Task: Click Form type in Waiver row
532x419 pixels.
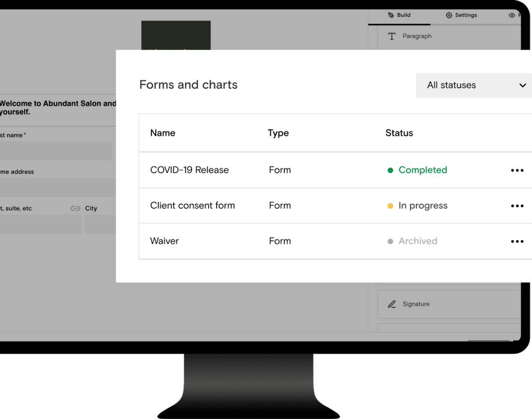Action: [x=280, y=241]
